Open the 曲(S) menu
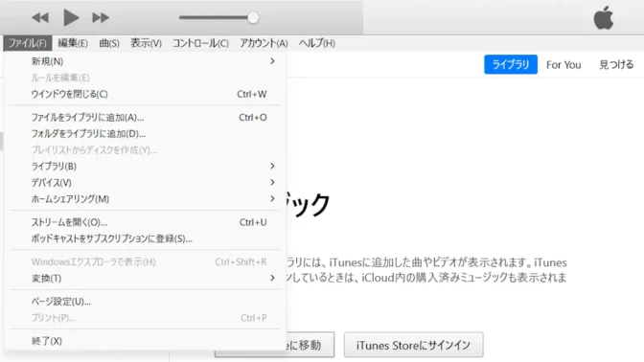 pos(109,43)
